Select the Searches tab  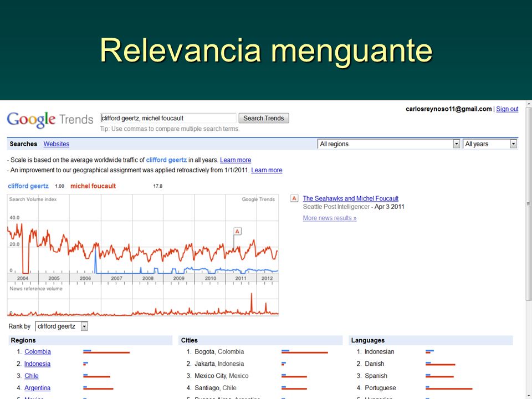point(23,144)
